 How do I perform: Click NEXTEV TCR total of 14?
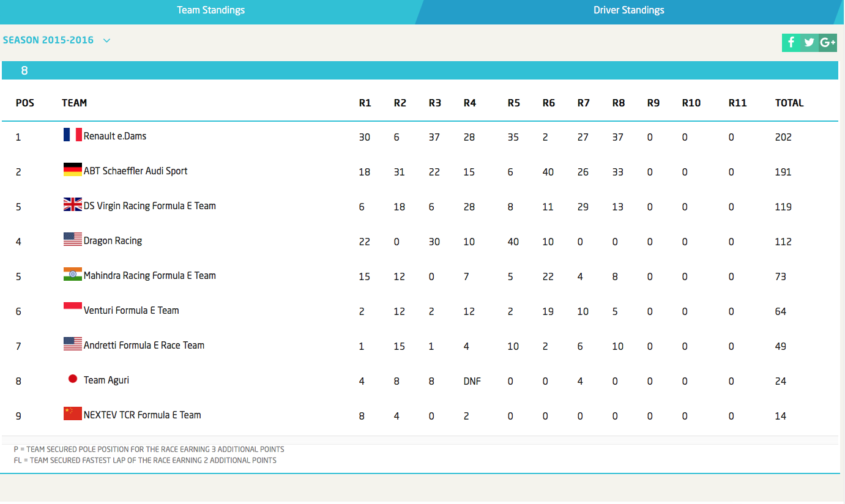[780, 416]
